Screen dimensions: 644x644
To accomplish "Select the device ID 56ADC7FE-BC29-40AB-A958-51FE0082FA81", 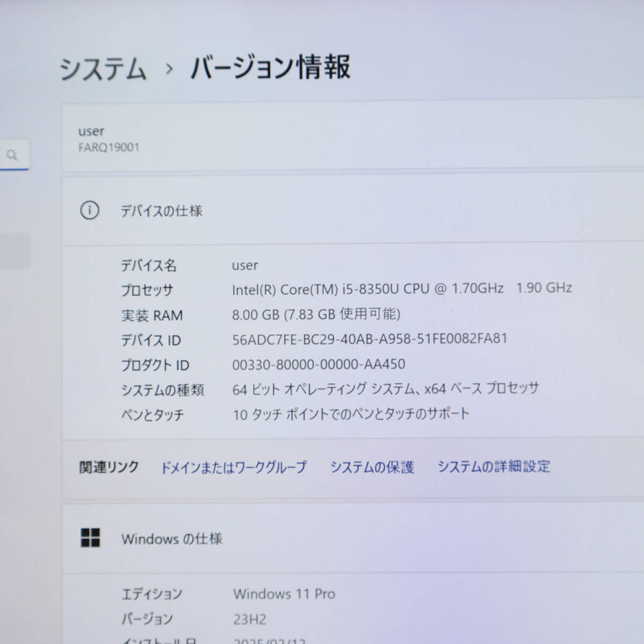I will point(369,339).
